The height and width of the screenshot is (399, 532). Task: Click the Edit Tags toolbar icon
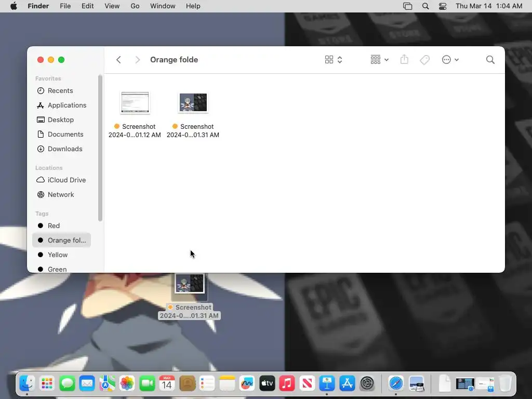(424, 60)
